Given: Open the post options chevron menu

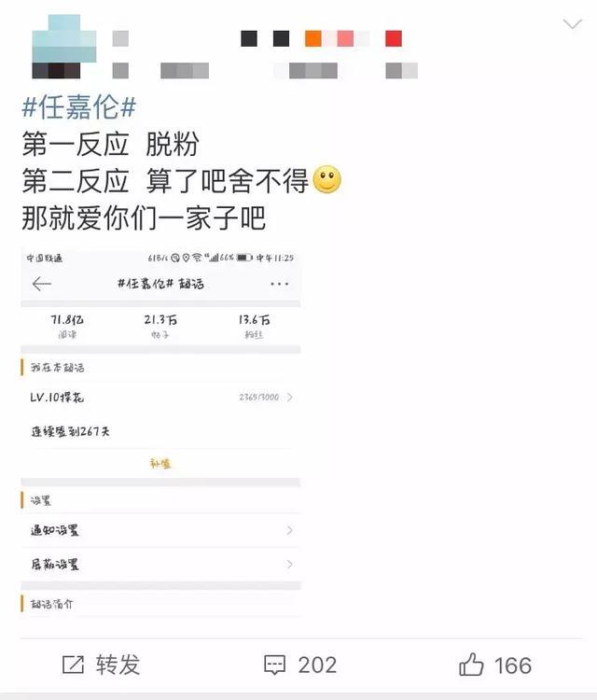Looking at the screenshot, I should tap(572, 23).
